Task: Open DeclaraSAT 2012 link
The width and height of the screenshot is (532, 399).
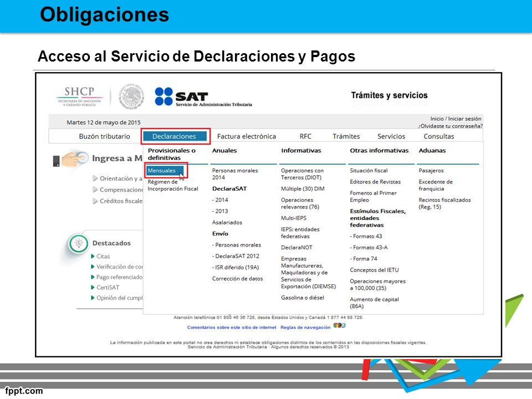Action: [x=236, y=256]
